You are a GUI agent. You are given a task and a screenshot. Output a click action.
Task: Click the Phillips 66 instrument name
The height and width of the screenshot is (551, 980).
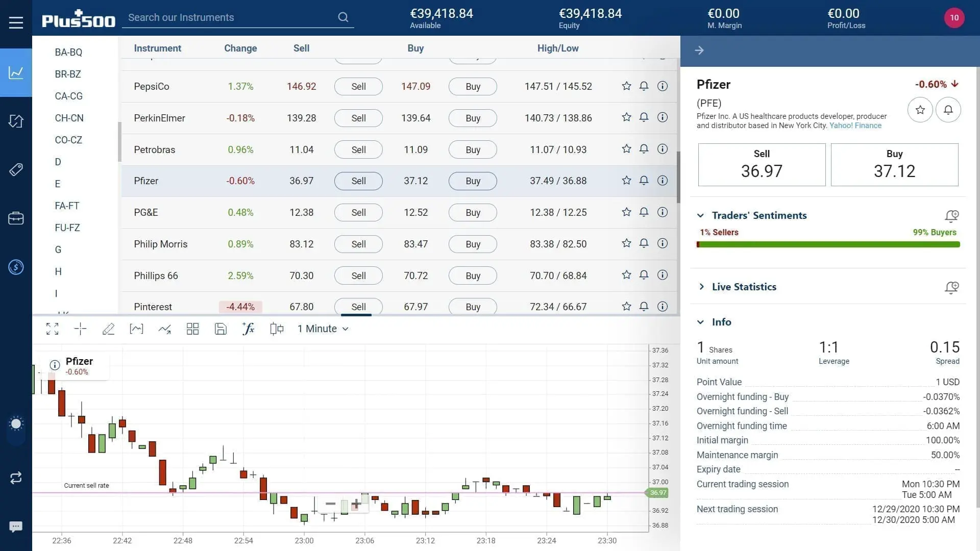coord(156,275)
